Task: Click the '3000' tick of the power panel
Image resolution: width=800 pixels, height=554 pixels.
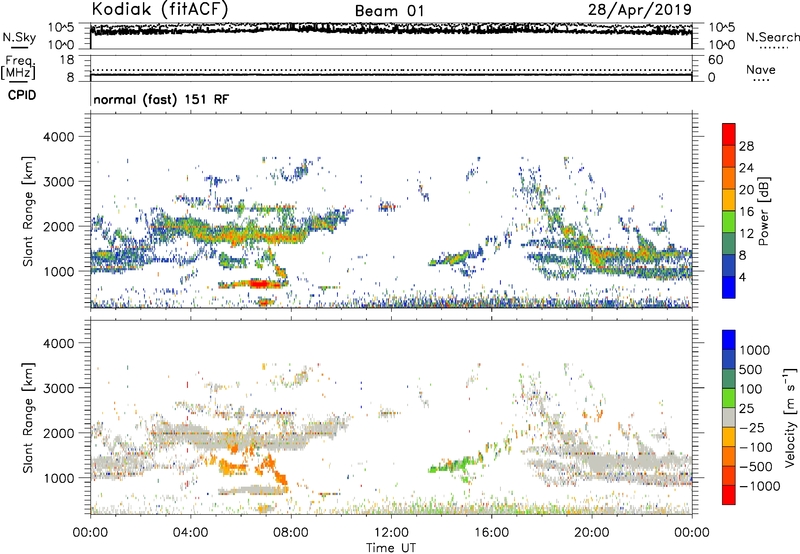Action: click(x=59, y=182)
